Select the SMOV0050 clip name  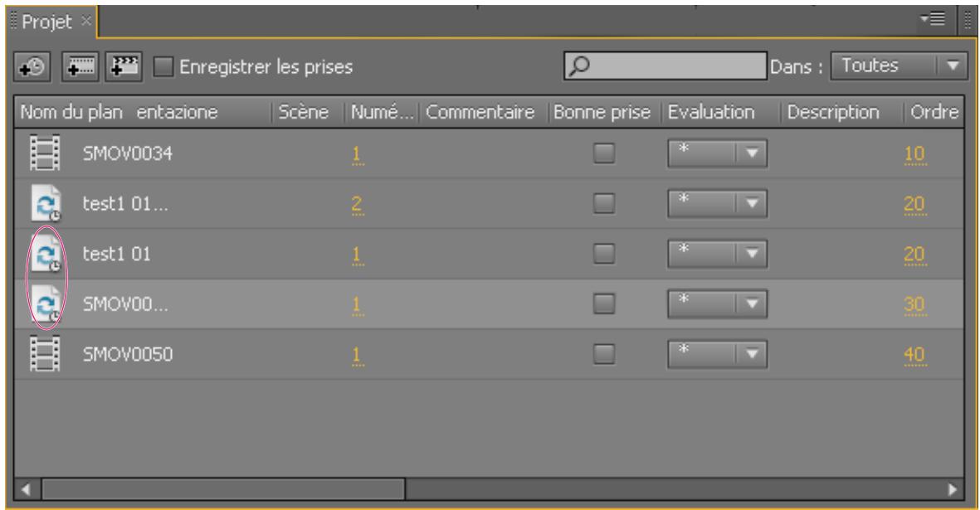pos(128,355)
